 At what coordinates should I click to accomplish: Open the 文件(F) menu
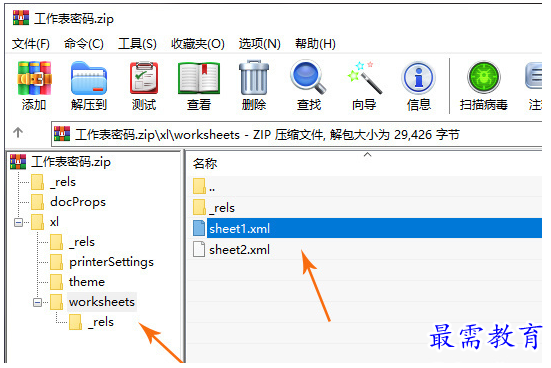pos(31,44)
